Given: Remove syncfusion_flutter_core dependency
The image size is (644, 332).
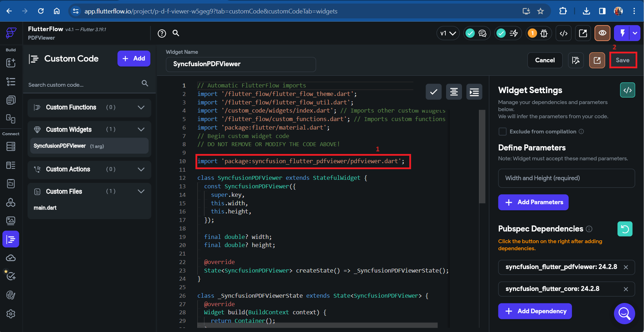Looking at the screenshot, I should click(x=626, y=289).
